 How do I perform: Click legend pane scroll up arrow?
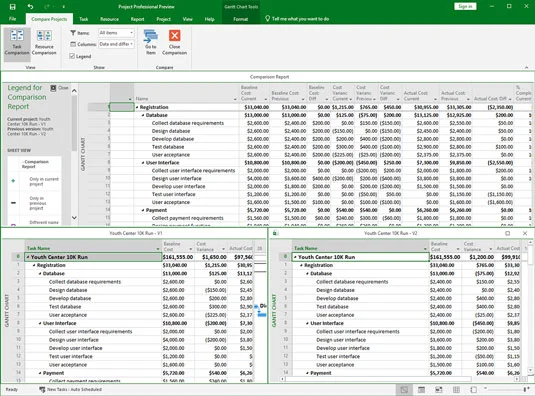[x=74, y=91]
